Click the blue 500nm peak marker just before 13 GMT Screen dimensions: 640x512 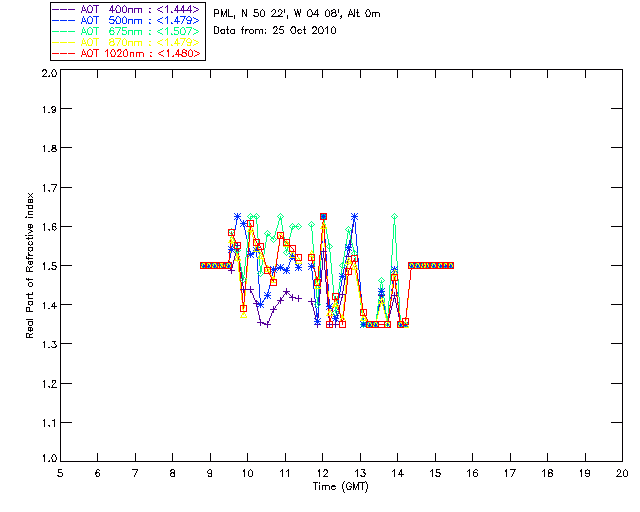click(x=354, y=216)
